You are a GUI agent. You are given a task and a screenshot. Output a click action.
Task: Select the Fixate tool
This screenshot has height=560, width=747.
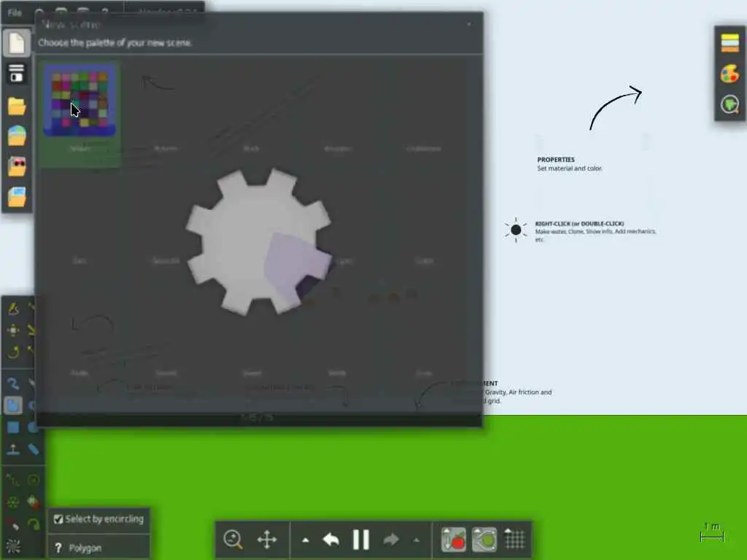click(13, 502)
